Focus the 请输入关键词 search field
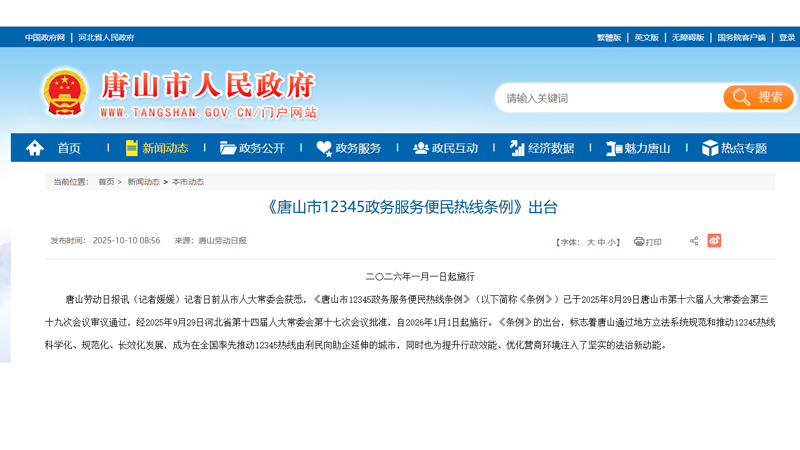 [609, 98]
